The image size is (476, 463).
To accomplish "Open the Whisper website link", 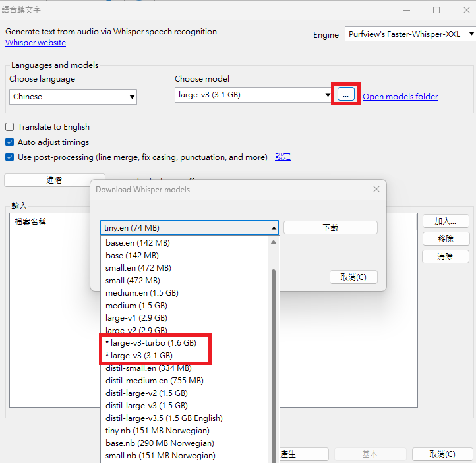I will (36, 43).
